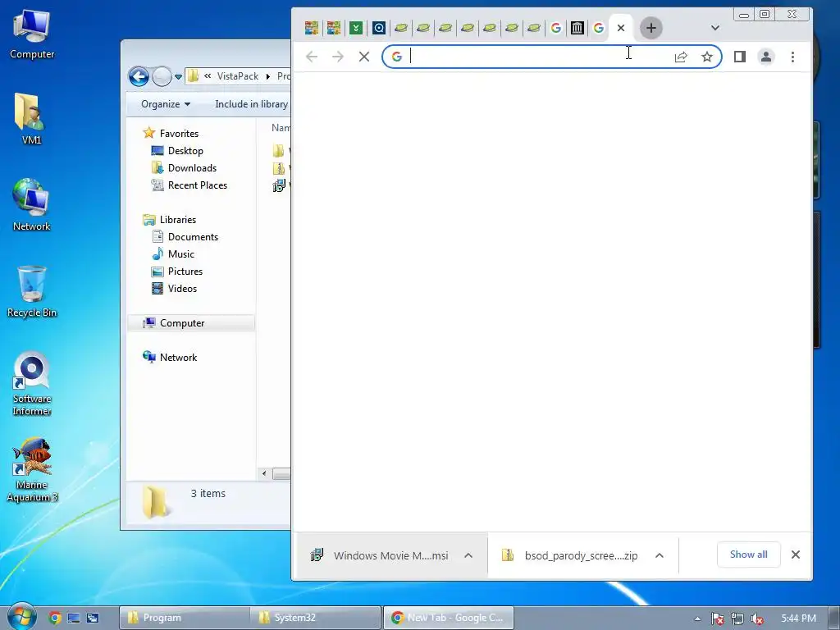840x630 pixels.
Task: Open the Windows Start menu
Action: click(21, 617)
